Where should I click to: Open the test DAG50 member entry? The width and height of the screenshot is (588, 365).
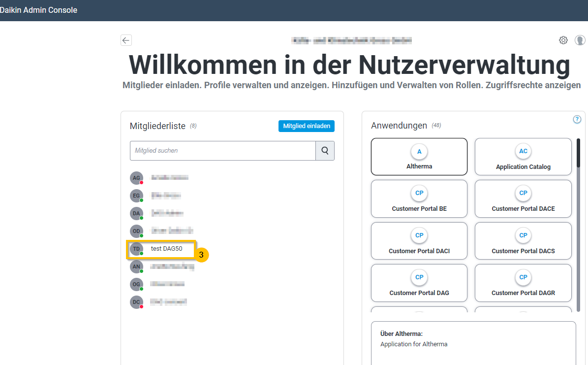click(166, 249)
